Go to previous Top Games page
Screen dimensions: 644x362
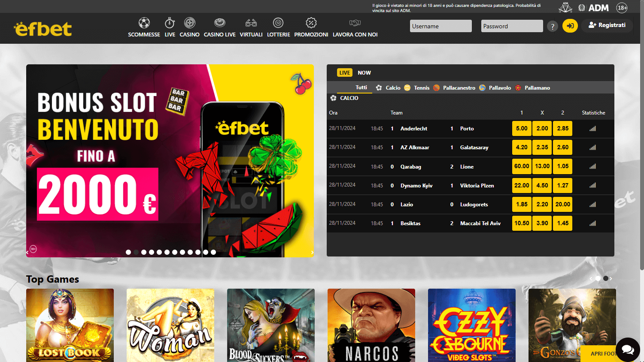(x=591, y=279)
